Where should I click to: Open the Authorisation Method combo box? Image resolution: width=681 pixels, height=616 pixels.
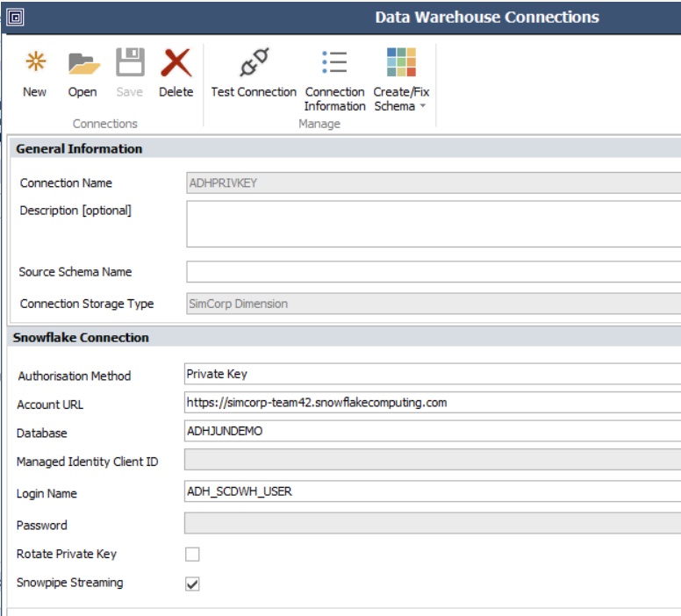point(433,374)
